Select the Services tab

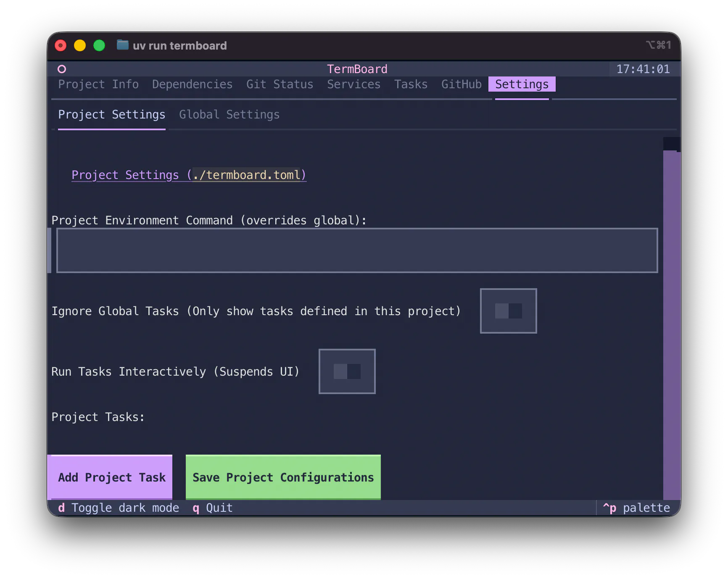tap(353, 84)
